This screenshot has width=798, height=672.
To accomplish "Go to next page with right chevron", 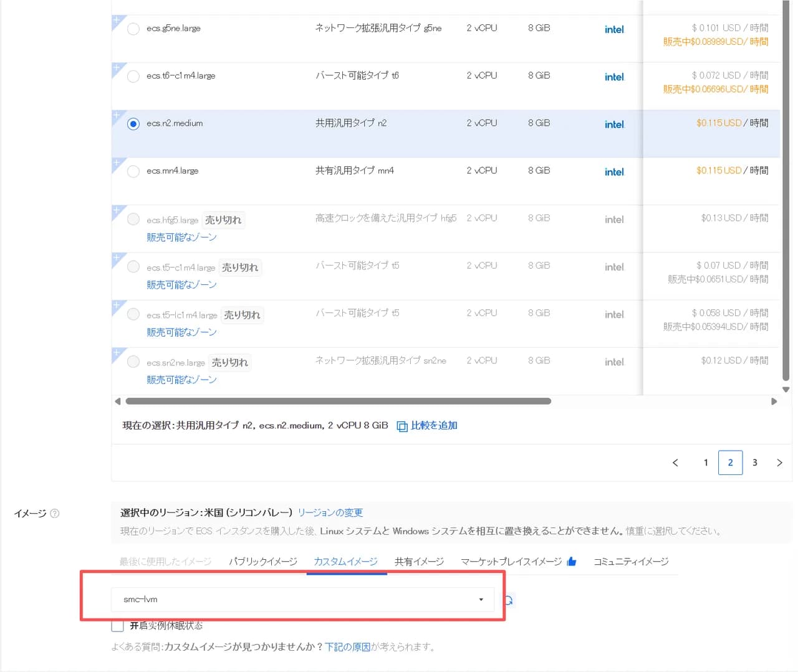I will 779,463.
